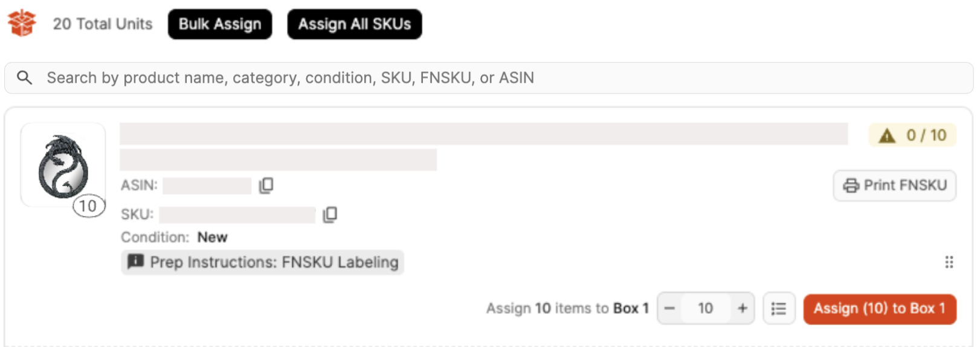Decrease quantity with minus button
The width and height of the screenshot is (980, 347).
pos(669,308)
